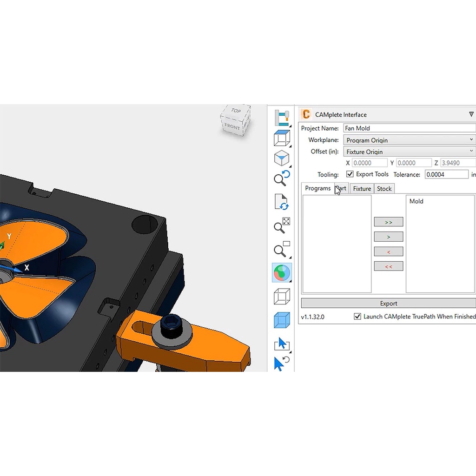Screen dimensions: 476x476
Task: Click the v1.1.32.0 version text
Action: pyautogui.click(x=313, y=317)
